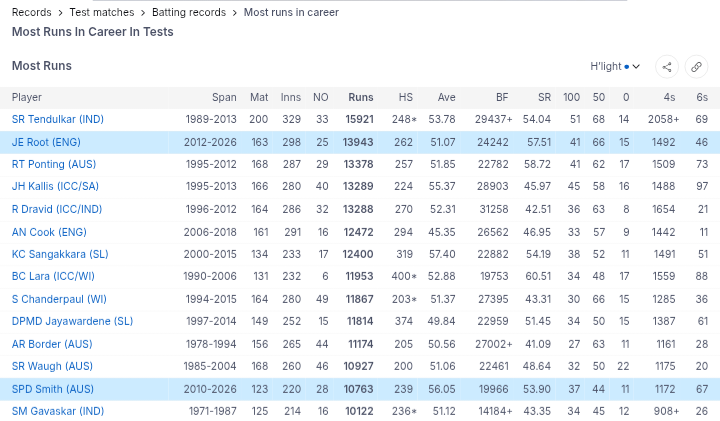Click the Runs column header
The image size is (720, 421).
(x=360, y=97)
